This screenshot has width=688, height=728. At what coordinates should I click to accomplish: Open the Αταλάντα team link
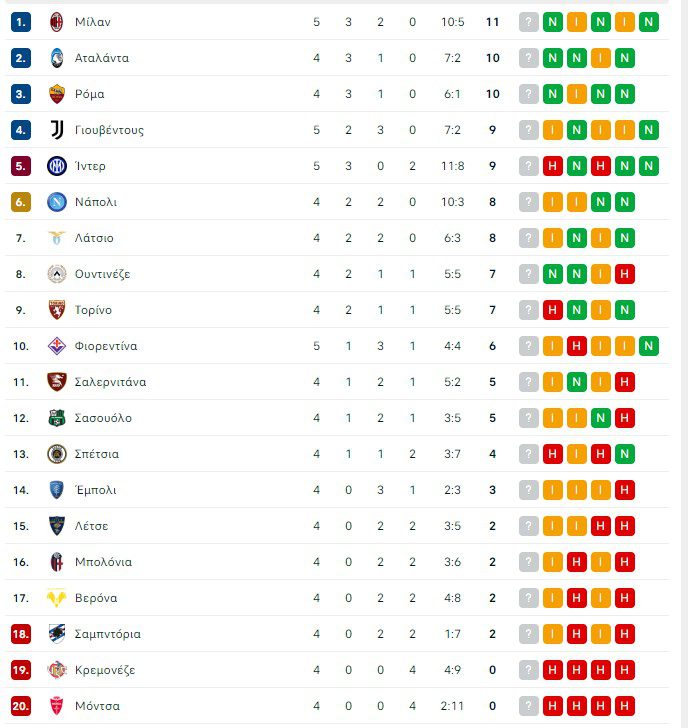[102, 58]
